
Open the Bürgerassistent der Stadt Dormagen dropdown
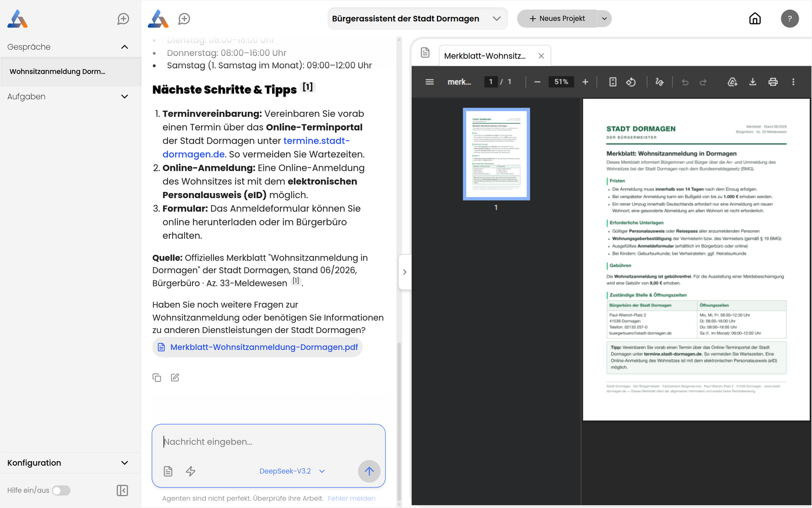417,19
